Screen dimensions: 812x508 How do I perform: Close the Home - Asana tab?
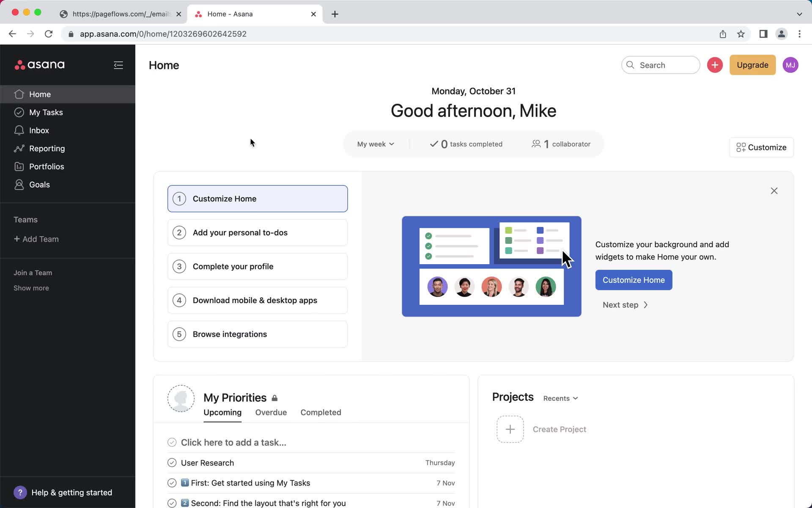(x=313, y=14)
